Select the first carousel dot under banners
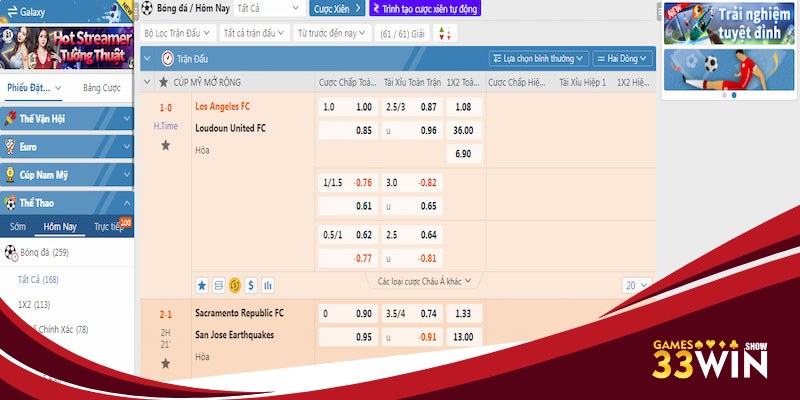This screenshot has height=400, width=800. [724, 95]
